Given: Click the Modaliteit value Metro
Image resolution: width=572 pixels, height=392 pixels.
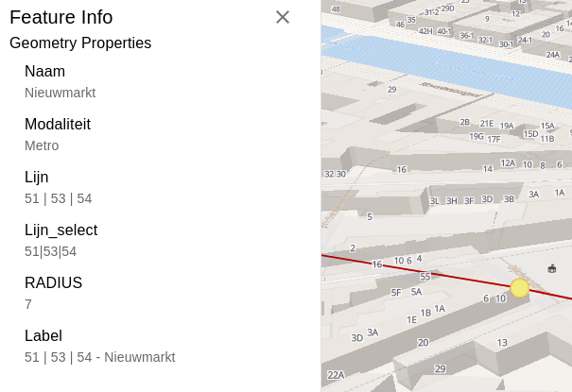Looking at the screenshot, I should pos(42,145).
